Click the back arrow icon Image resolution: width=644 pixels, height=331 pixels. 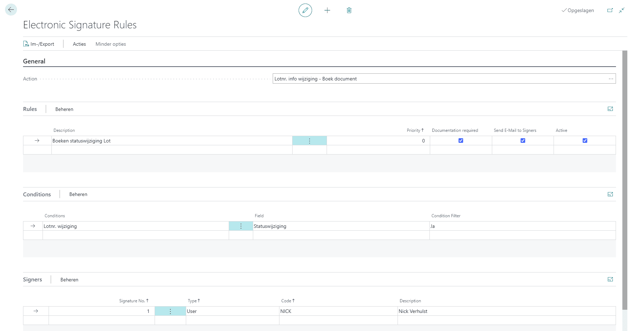11,10
